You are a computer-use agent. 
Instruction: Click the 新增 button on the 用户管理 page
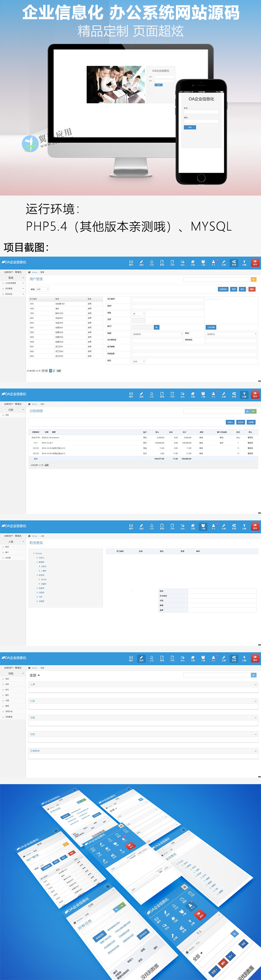pyautogui.click(x=234, y=289)
